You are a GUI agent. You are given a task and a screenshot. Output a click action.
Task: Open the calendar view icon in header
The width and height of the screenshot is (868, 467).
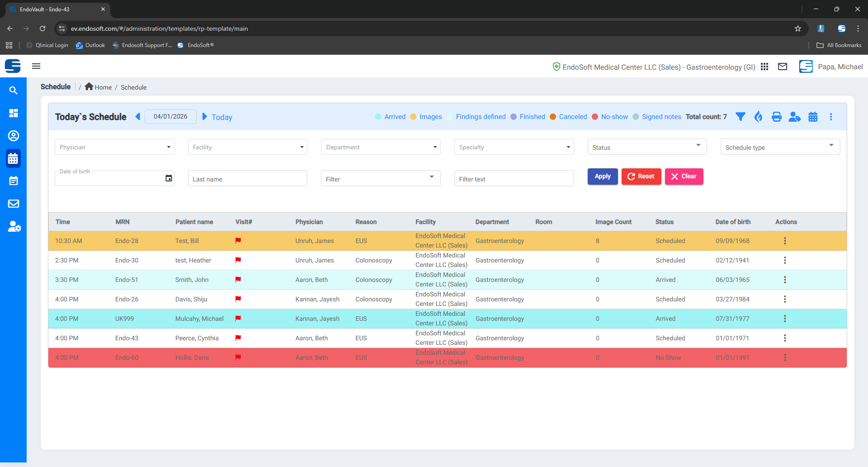pyautogui.click(x=812, y=117)
